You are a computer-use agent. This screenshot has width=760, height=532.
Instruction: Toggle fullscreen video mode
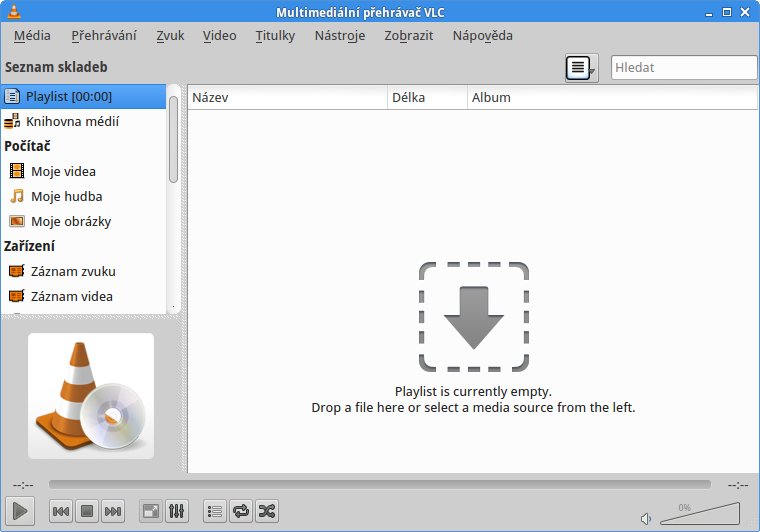(151, 511)
